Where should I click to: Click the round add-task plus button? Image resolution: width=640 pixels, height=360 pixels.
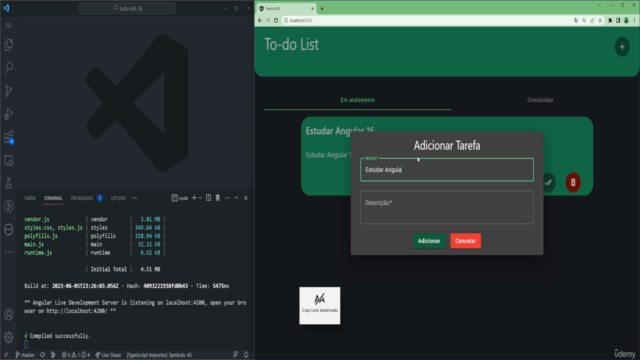[x=622, y=47]
